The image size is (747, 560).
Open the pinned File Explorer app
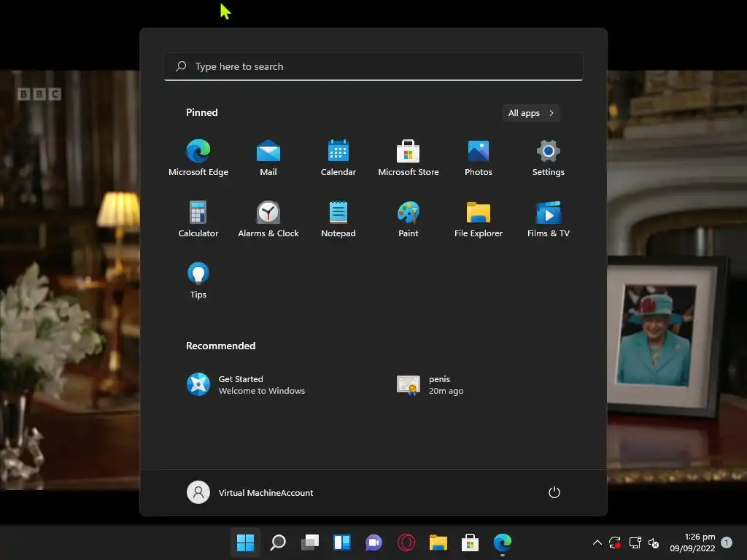point(479,219)
